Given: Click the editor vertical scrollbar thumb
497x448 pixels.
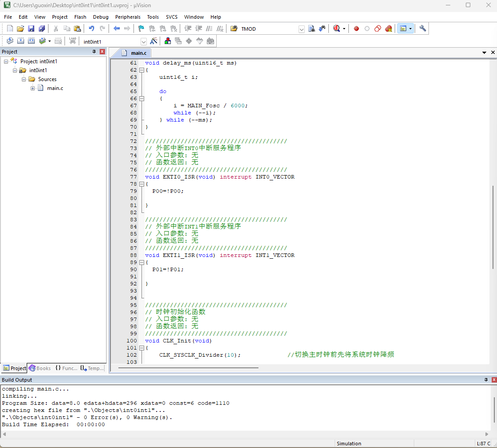Looking at the screenshot, I should point(493,227).
